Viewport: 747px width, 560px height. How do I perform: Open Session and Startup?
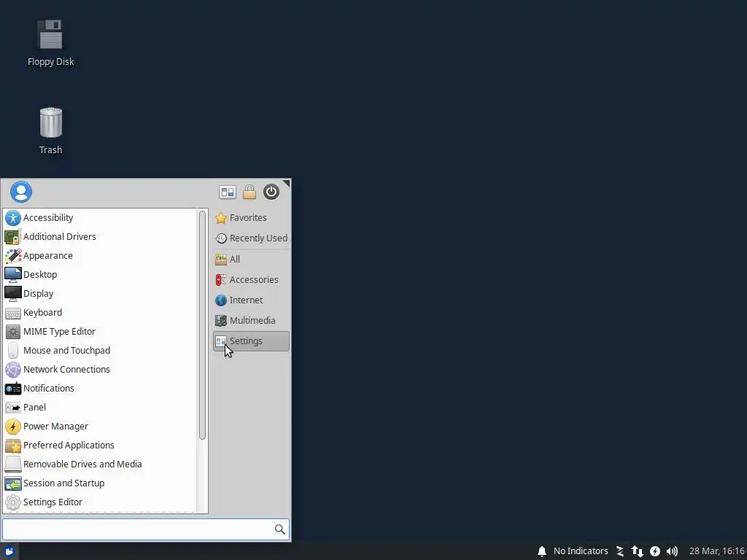[x=99, y=483]
